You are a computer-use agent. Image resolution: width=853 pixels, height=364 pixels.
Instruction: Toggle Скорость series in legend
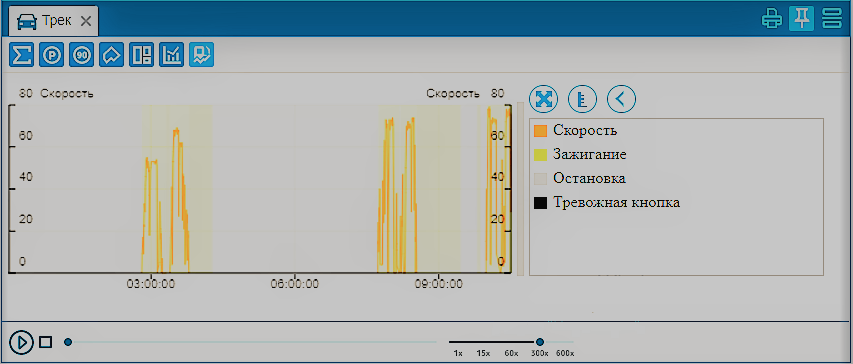[576, 131]
